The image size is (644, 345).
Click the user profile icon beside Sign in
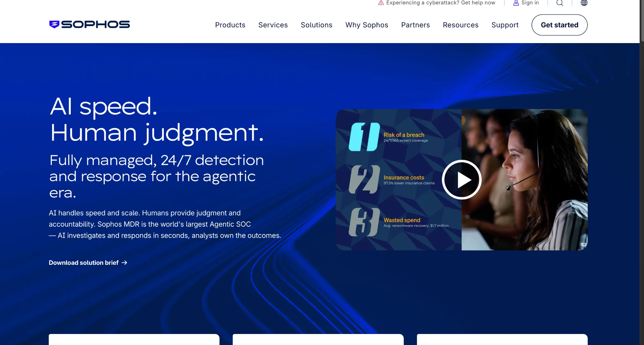coord(516,3)
